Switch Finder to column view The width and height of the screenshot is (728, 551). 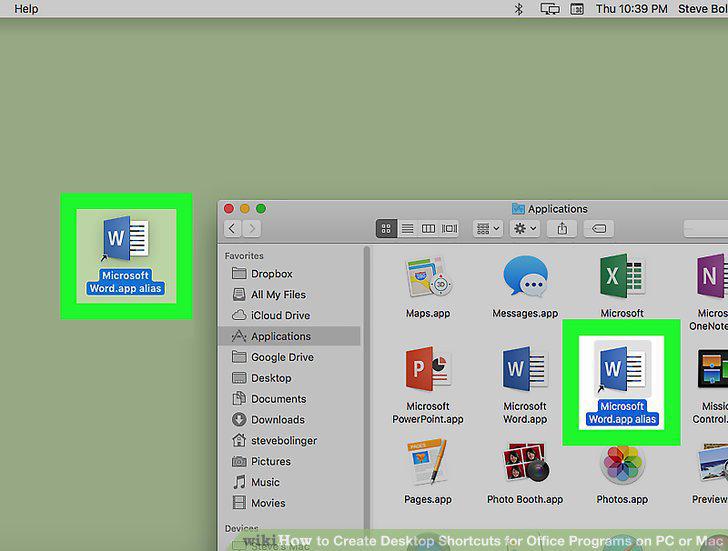428,228
